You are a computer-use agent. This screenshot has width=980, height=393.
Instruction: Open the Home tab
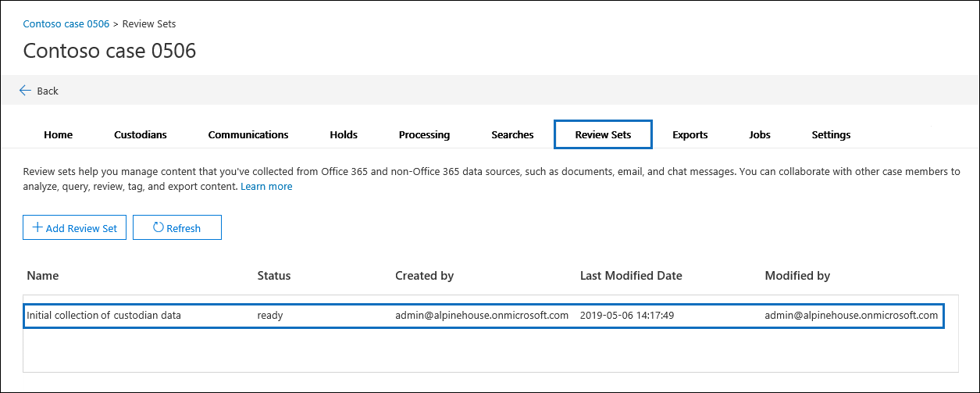click(x=59, y=134)
